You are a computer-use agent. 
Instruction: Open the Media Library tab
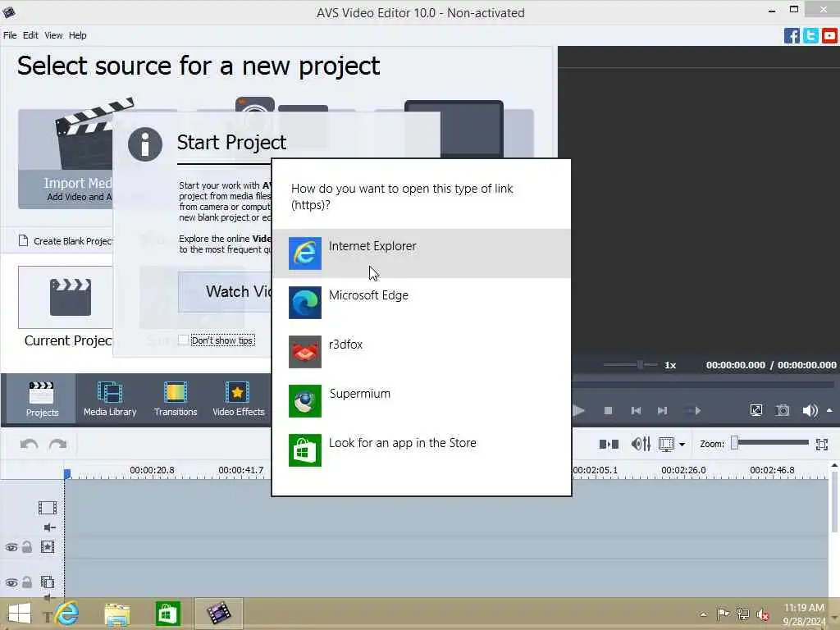pyautogui.click(x=110, y=399)
